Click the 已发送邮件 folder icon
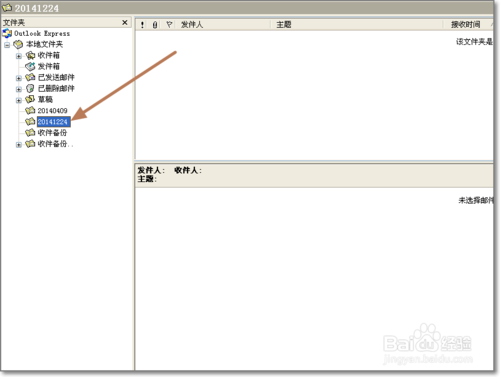500x377 pixels. point(30,77)
